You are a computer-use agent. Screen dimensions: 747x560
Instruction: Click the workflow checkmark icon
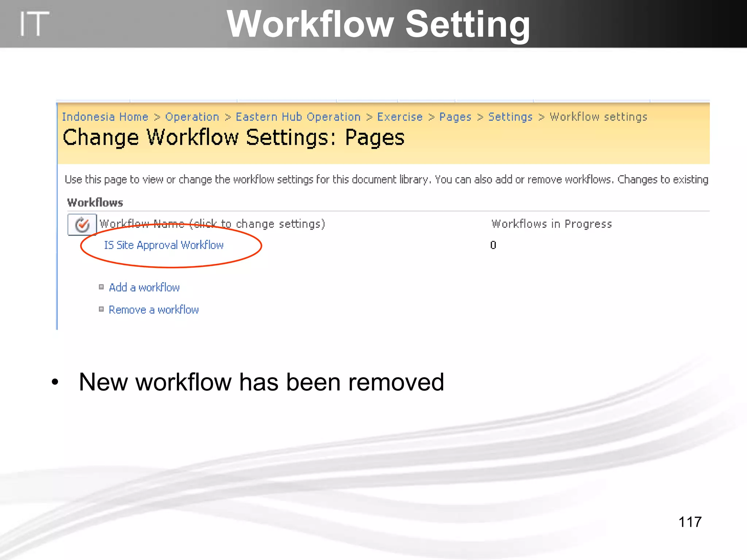[x=82, y=225]
